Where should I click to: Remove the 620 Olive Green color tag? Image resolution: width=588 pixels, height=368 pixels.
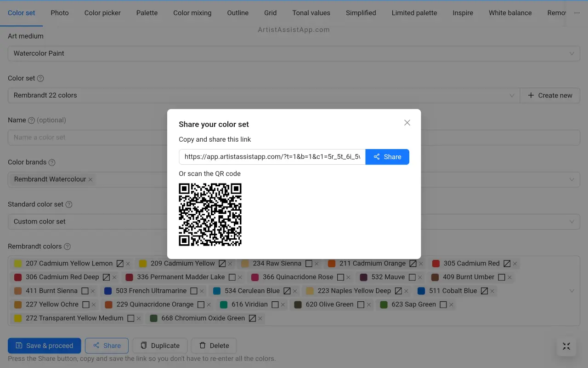click(369, 305)
